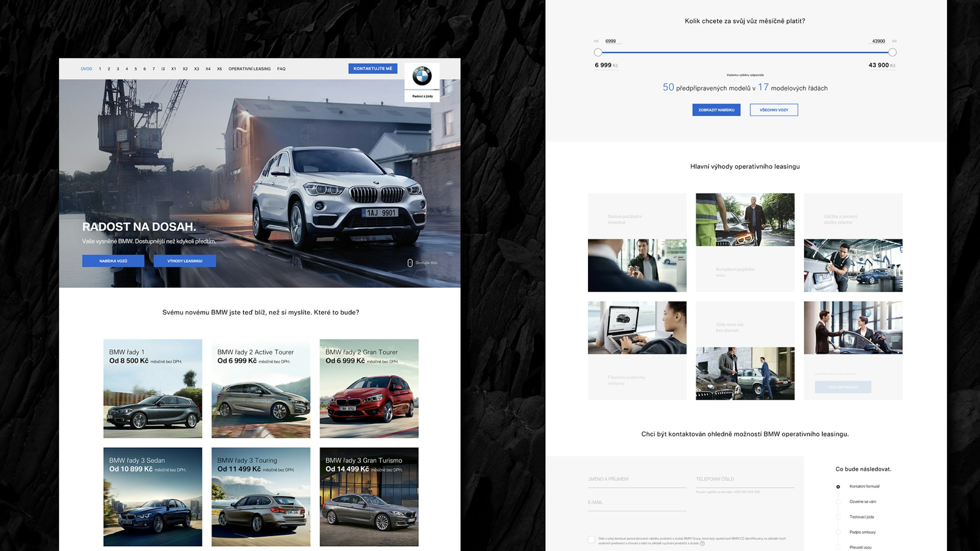Tick the personalized offers consent checkbox
The image size is (980, 551).
coord(591,539)
